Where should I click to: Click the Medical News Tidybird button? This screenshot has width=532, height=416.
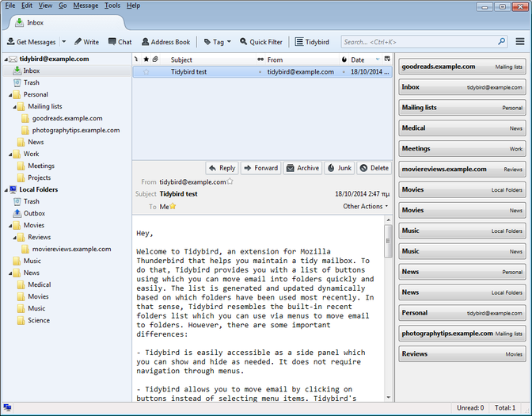pos(462,128)
